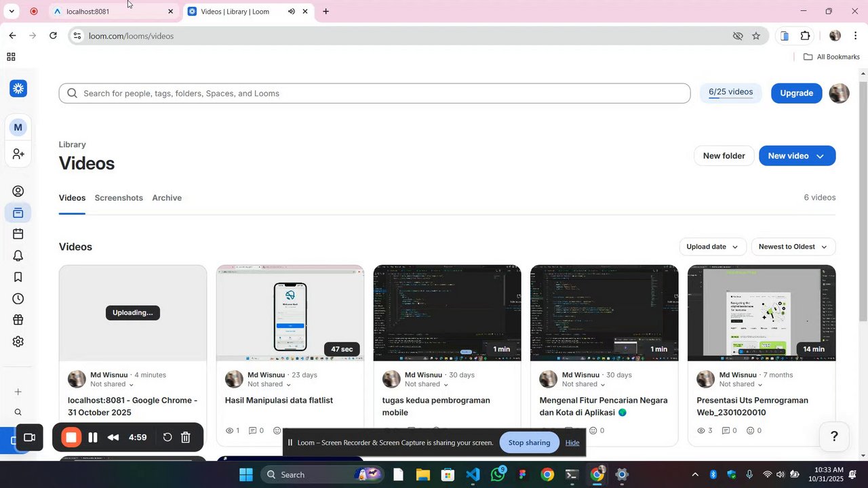The width and height of the screenshot is (868, 488).
Task: Expand Not shared on Mengenal Fitur card
Action: 603,384
